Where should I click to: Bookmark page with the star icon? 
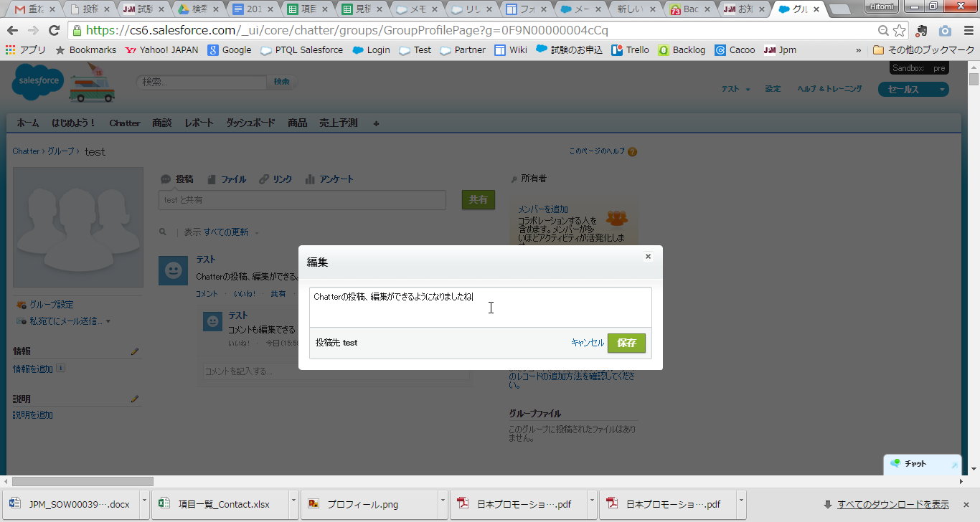900,31
